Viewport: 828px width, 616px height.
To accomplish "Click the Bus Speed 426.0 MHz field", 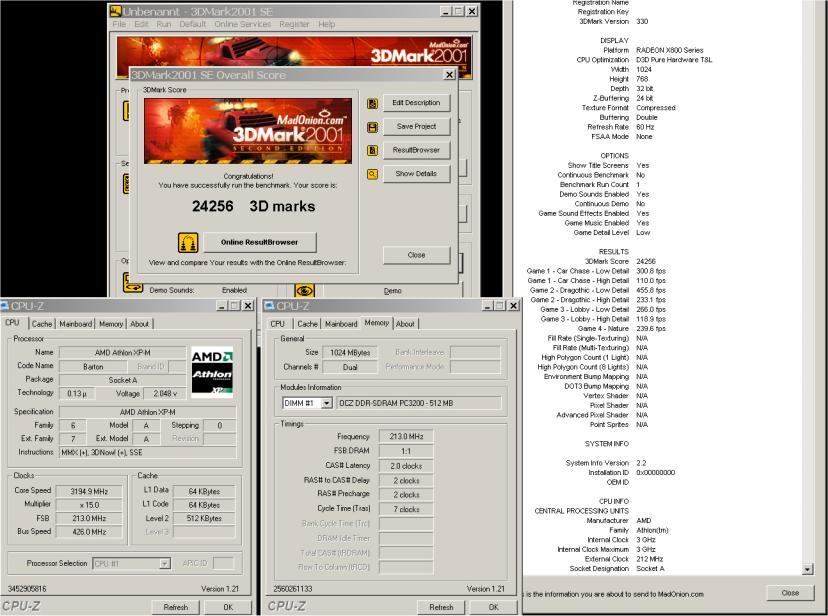I will click(89, 532).
